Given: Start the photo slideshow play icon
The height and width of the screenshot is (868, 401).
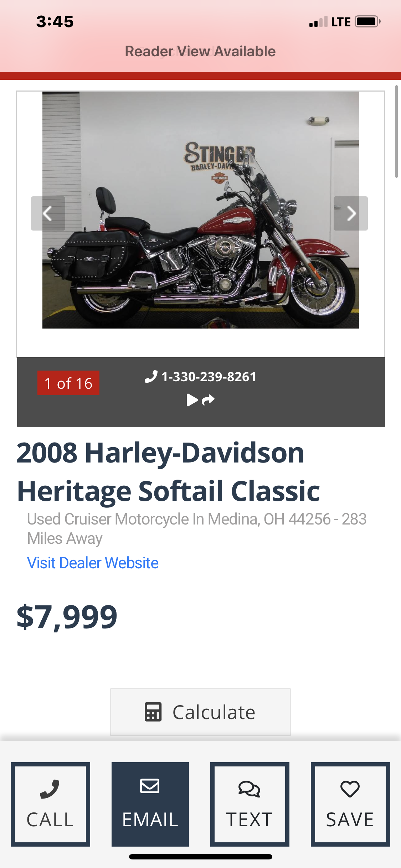Looking at the screenshot, I should coord(192,400).
